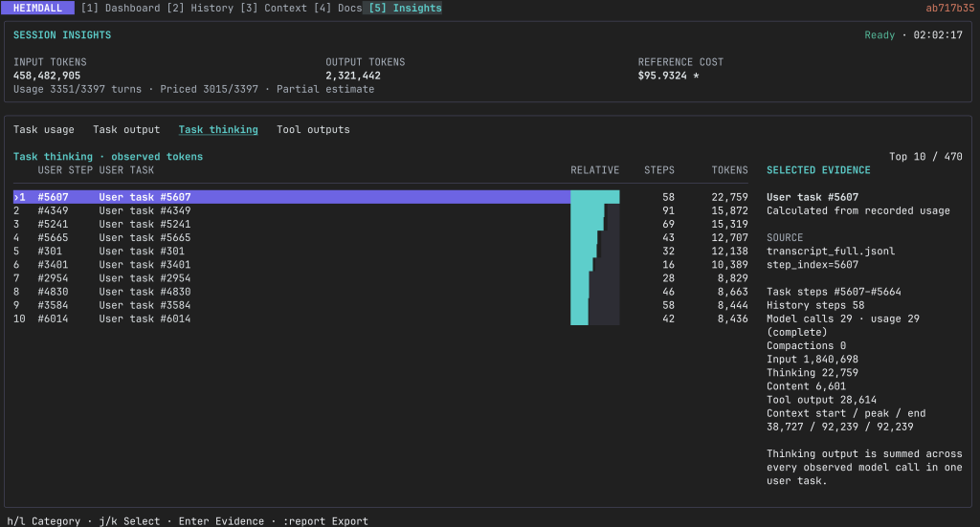This screenshot has height=527, width=980.
Task: Open the [3] Context tab
Action: click(274, 8)
